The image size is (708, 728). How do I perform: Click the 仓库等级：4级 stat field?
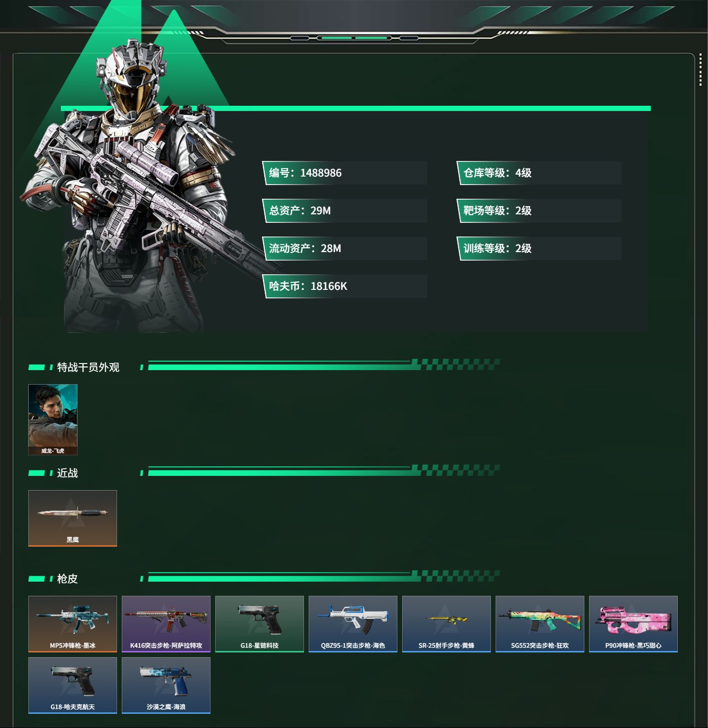click(539, 173)
